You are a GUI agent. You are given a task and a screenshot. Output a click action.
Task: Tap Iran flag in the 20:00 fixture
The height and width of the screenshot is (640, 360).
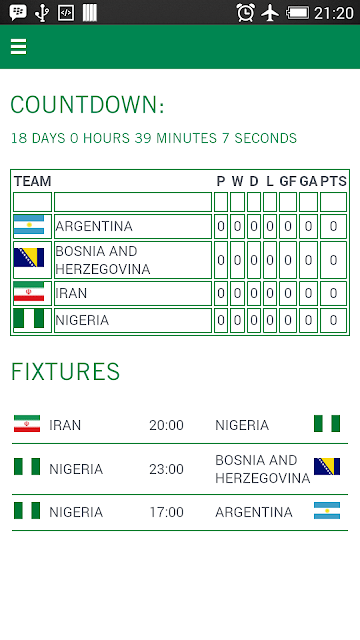point(27,424)
